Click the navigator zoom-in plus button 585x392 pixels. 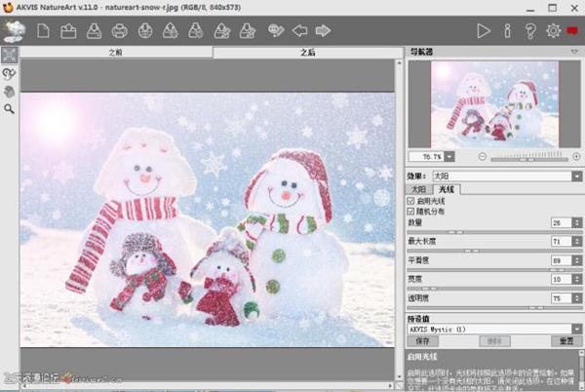(575, 156)
